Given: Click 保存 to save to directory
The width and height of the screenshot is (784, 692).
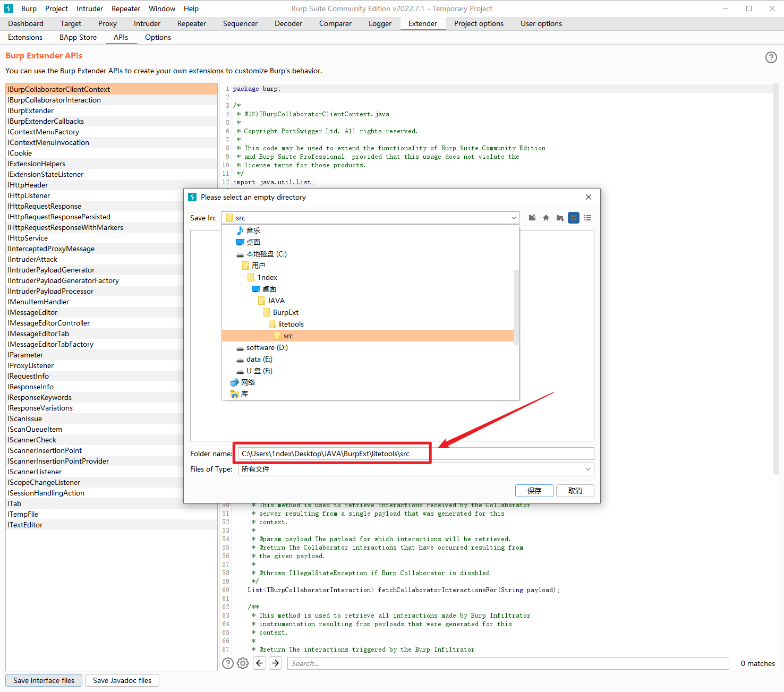Looking at the screenshot, I should point(534,491).
